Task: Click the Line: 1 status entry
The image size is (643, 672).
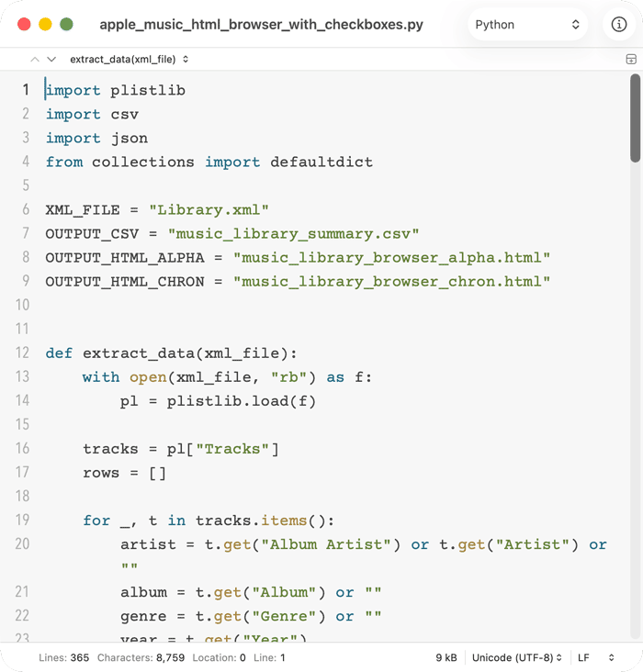Action: point(269,657)
